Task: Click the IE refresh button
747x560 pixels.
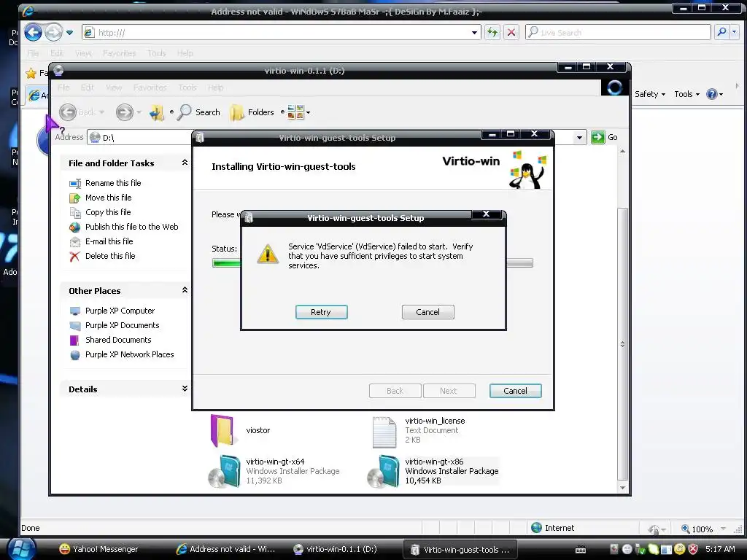Action: coord(492,32)
